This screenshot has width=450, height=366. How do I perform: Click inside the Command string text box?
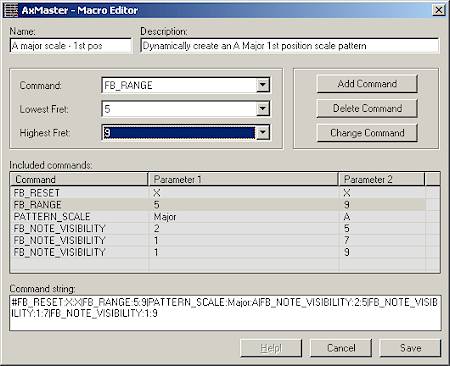coord(225,313)
